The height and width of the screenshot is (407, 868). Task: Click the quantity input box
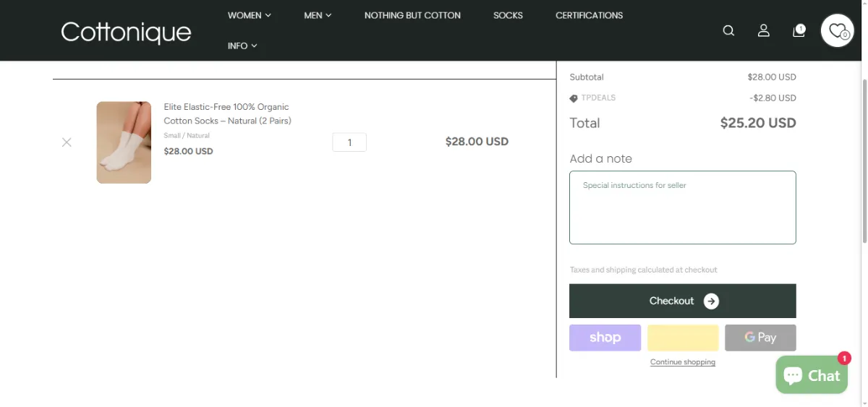point(349,142)
